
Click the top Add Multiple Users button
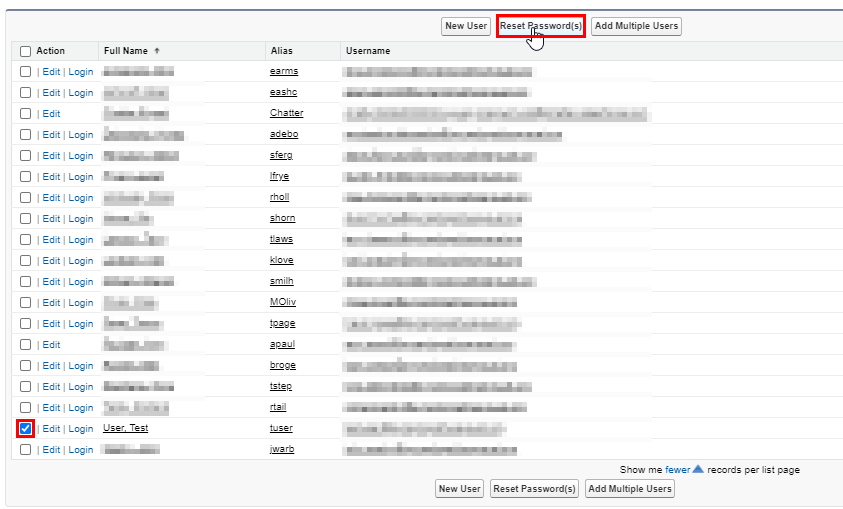tap(636, 26)
